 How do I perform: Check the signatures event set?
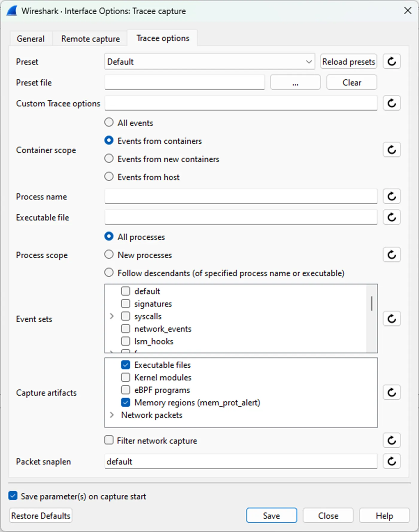click(126, 304)
